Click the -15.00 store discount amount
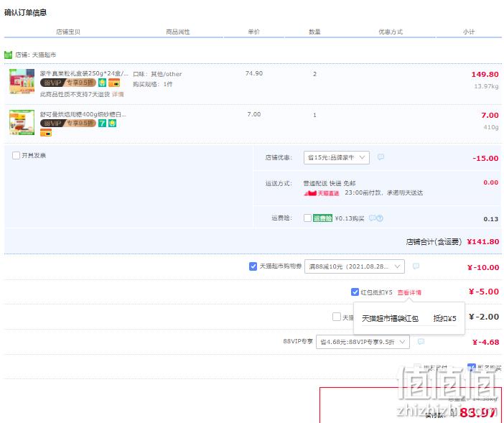 (485, 158)
